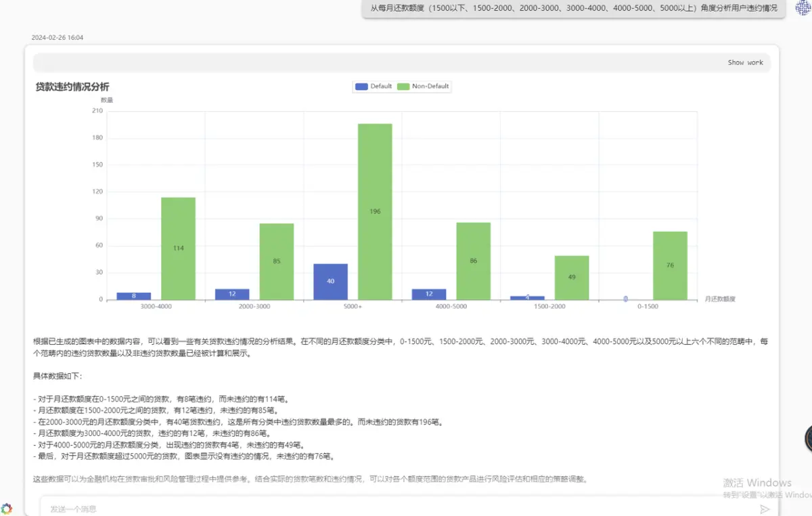Select the user question message bubble
The width and height of the screenshot is (812, 516).
coord(574,9)
